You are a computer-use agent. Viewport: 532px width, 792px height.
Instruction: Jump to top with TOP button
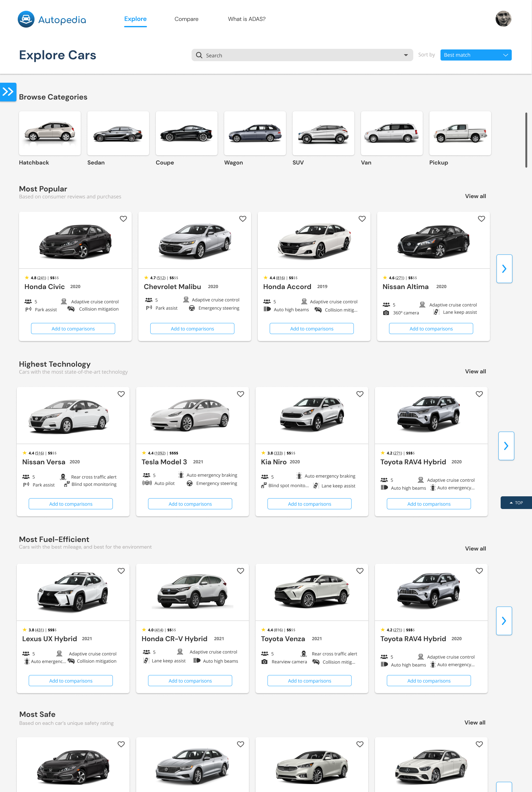click(x=516, y=503)
